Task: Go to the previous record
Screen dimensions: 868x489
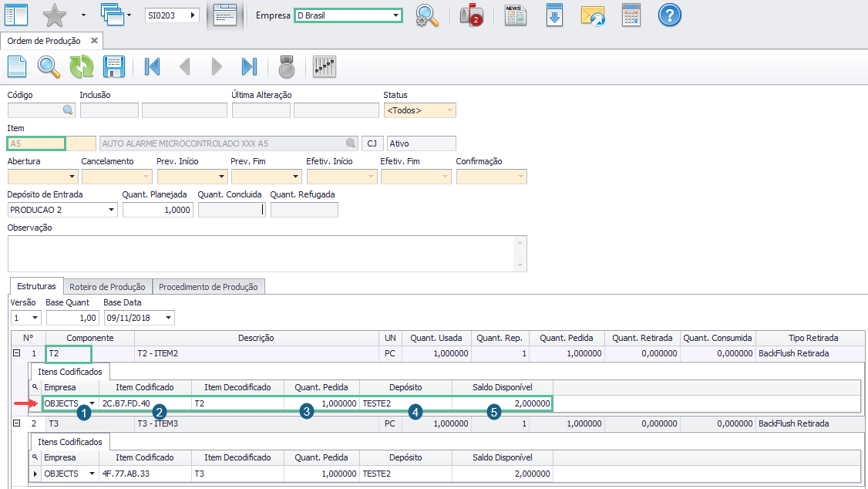Action: (x=185, y=66)
